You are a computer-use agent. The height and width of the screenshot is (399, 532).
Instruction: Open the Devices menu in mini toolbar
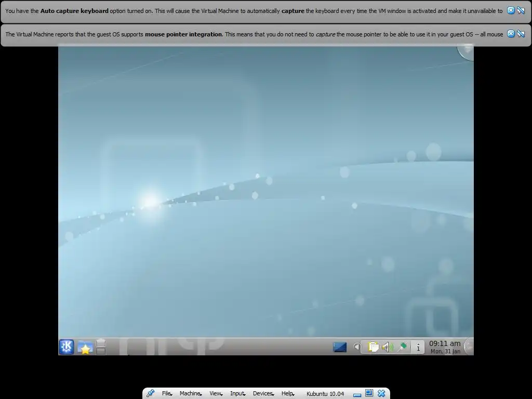[x=263, y=393]
